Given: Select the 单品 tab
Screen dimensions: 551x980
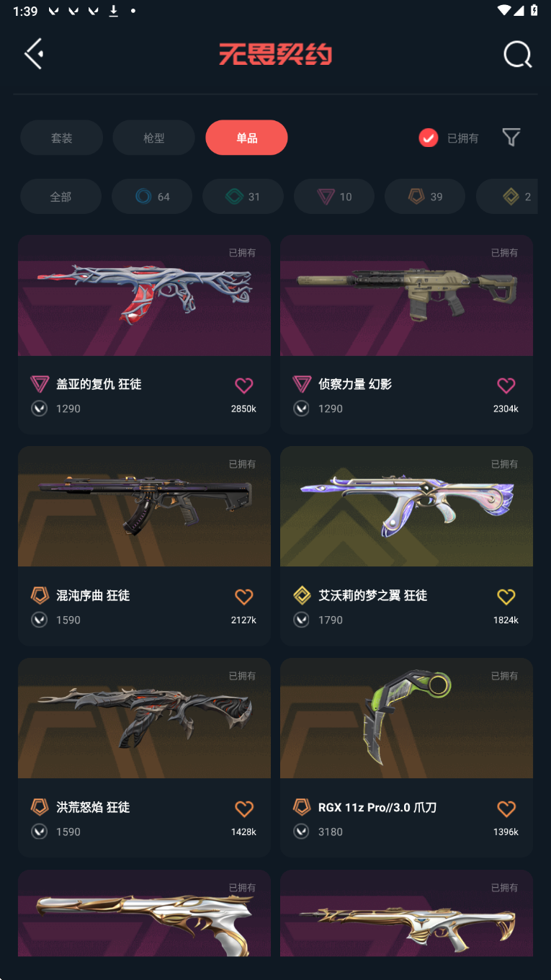Looking at the screenshot, I should point(246,138).
